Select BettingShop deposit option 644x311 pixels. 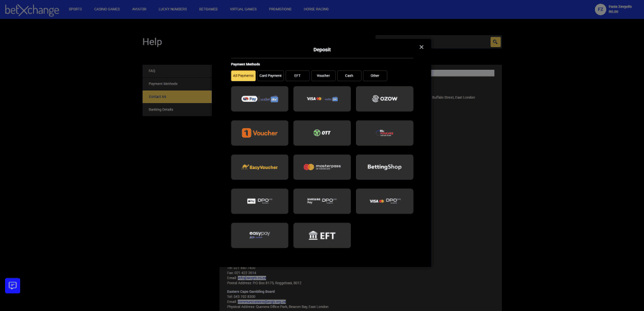384,167
